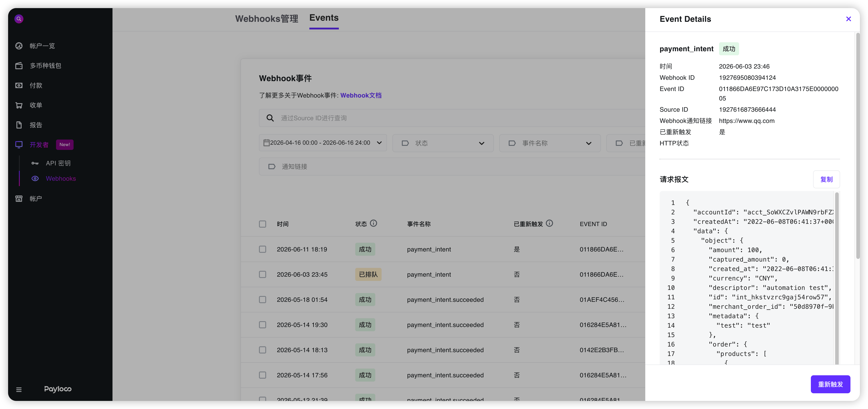Open 帐户一览 dashboard icon in sidebar
868x409 pixels.
19,46
